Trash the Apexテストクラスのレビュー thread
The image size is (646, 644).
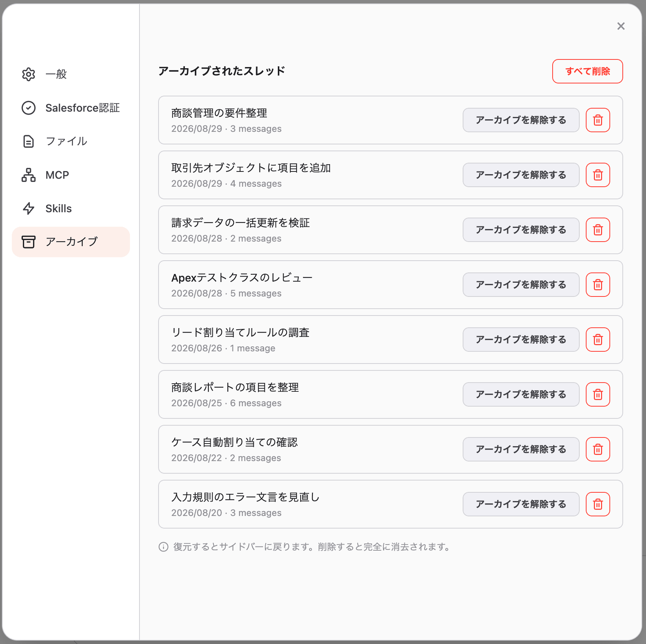[x=598, y=285]
